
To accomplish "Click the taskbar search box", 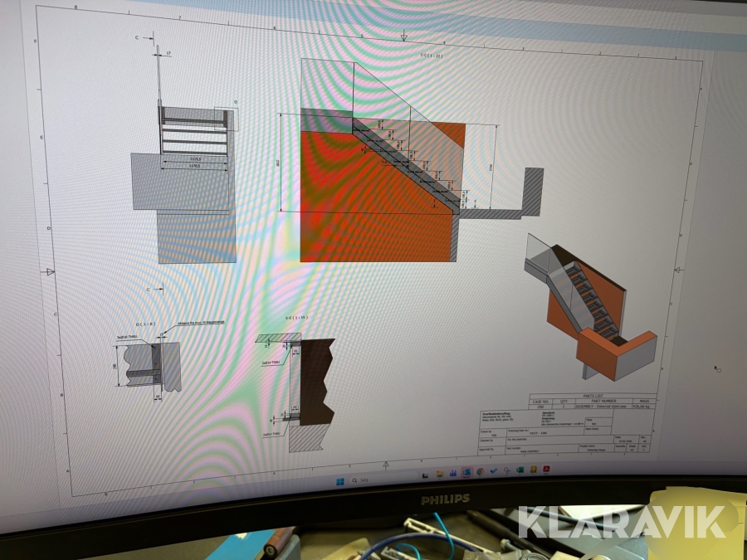I will coord(383,480).
